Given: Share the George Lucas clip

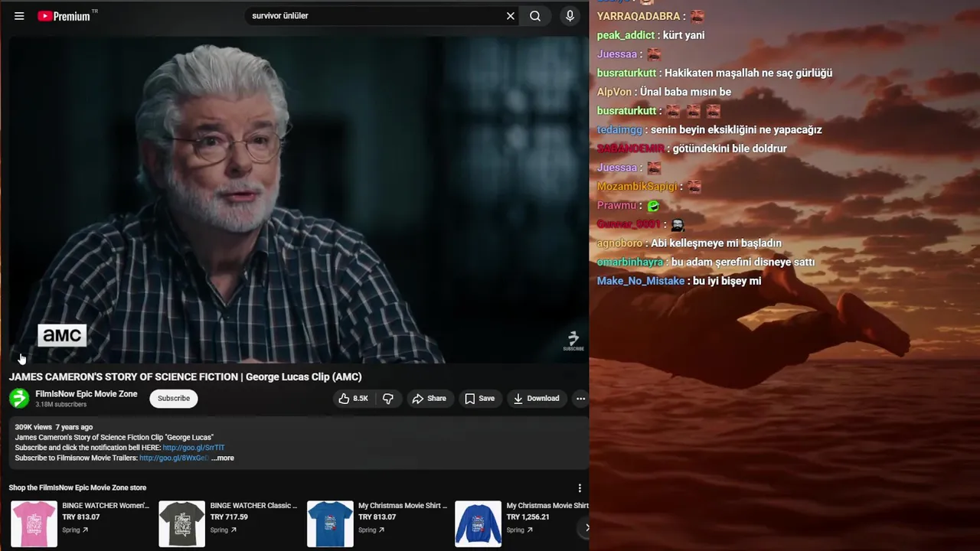Looking at the screenshot, I should (429, 399).
